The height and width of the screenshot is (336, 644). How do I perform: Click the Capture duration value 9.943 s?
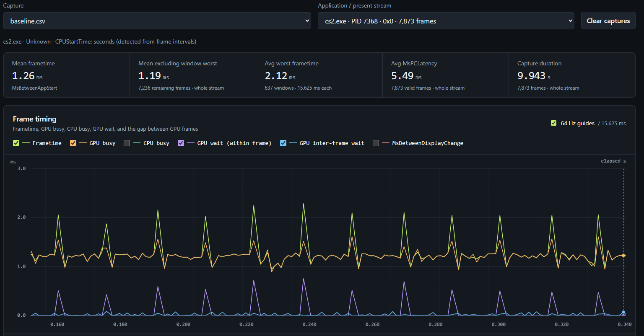534,76
